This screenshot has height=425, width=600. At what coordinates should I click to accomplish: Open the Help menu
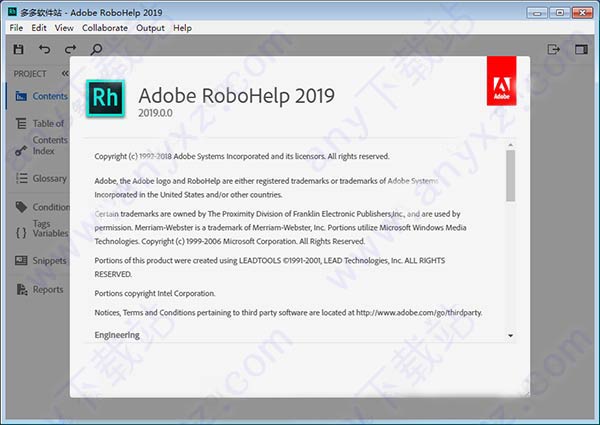pyautogui.click(x=182, y=28)
